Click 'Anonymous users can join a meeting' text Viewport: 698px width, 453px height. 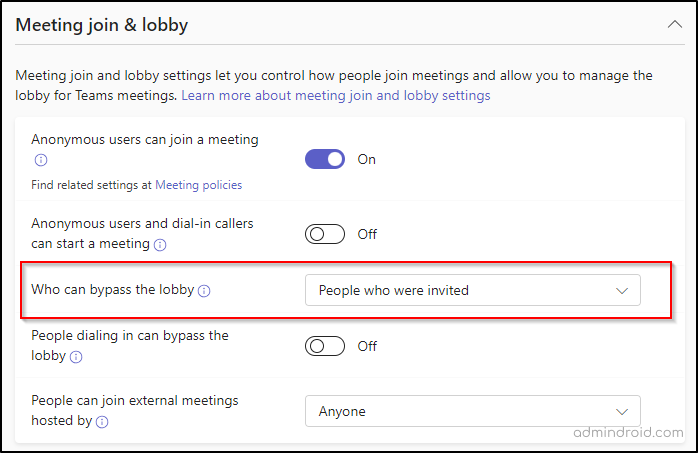tap(145, 140)
